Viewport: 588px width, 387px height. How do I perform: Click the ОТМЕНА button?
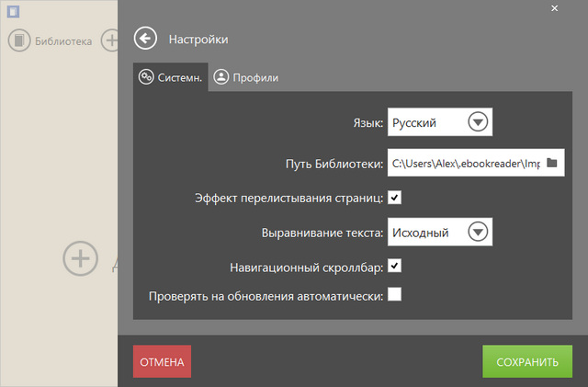point(162,361)
